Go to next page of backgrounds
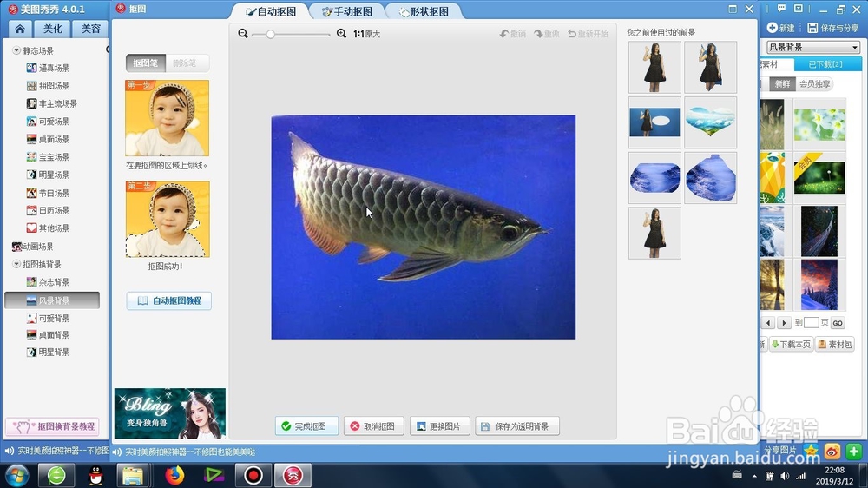The image size is (868, 488). 783,323
